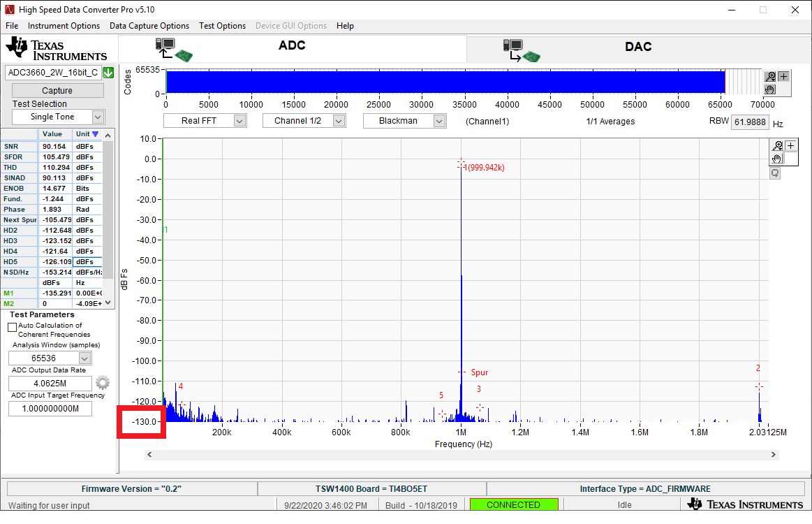Image resolution: width=812 pixels, height=524 pixels.
Task: Click the TI logo in the status bar
Action: pyautogui.click(x=746, y=504)
